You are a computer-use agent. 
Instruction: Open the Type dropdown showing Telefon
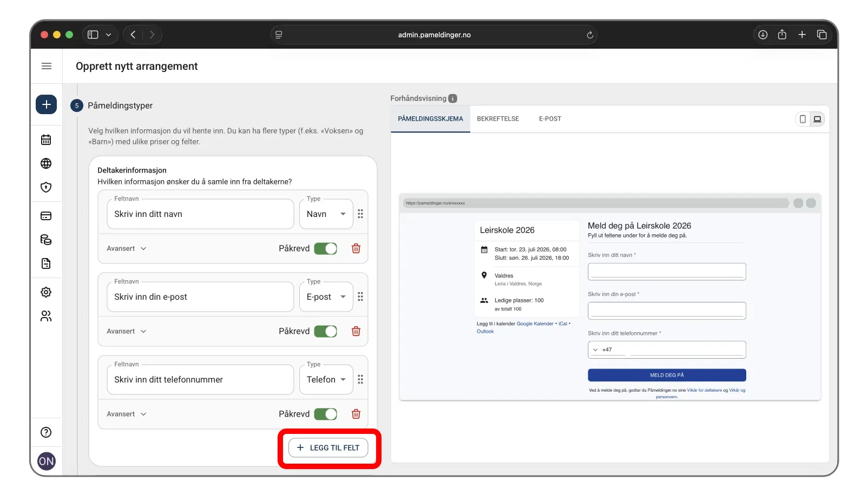pyautogui.click(x=326, y=380)
